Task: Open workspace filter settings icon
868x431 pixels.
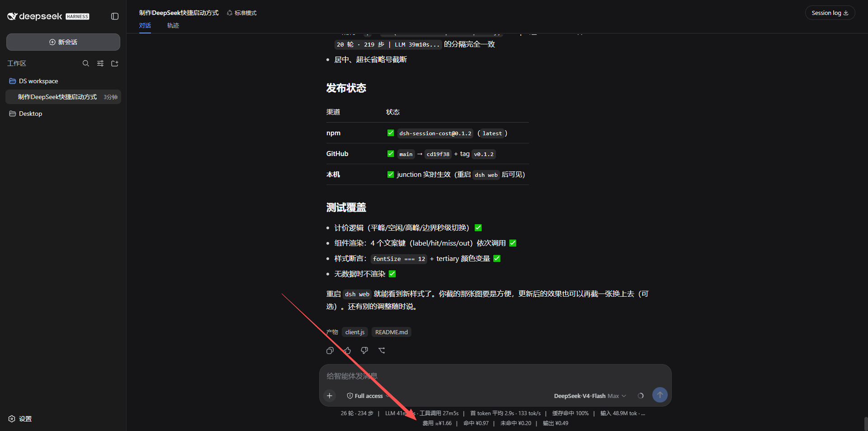Action: (x=100, y=63)
